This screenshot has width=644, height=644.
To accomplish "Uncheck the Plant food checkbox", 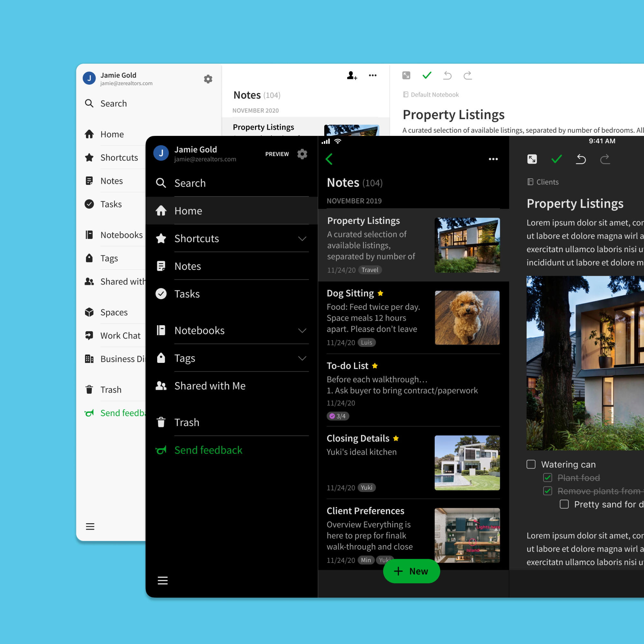I will [548, 477].
